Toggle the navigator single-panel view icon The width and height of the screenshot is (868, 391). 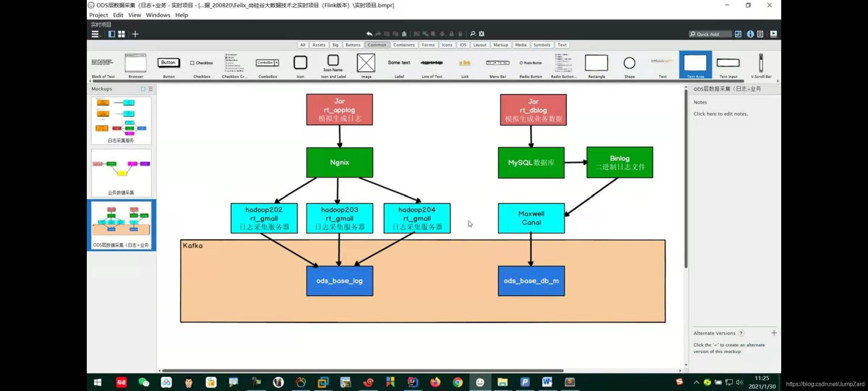112,34
